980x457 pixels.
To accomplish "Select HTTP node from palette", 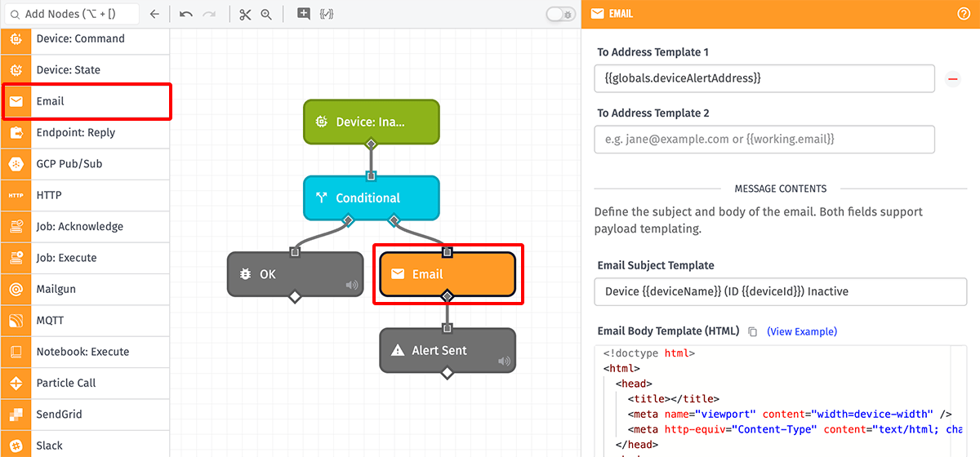I will pos(85,195).
